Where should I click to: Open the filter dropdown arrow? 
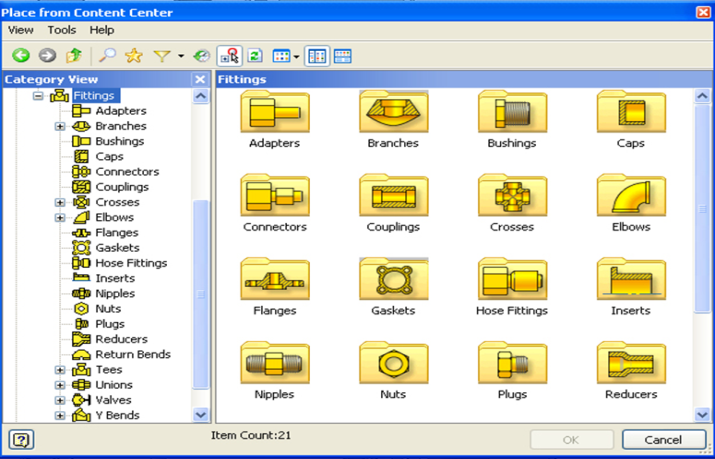pos(181,57)
